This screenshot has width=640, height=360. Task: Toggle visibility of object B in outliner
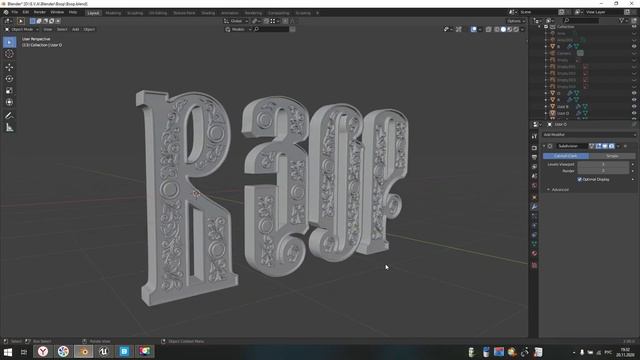(634, 46)
